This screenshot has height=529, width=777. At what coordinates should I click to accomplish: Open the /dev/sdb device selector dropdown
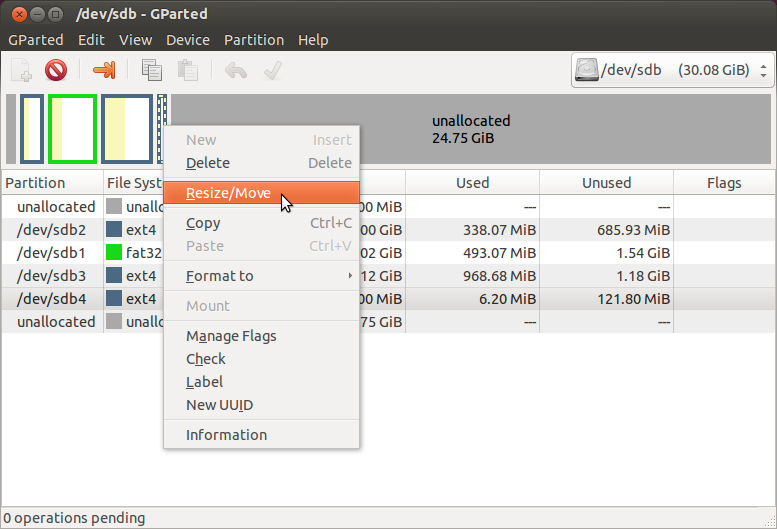click(x=672, y=70)
